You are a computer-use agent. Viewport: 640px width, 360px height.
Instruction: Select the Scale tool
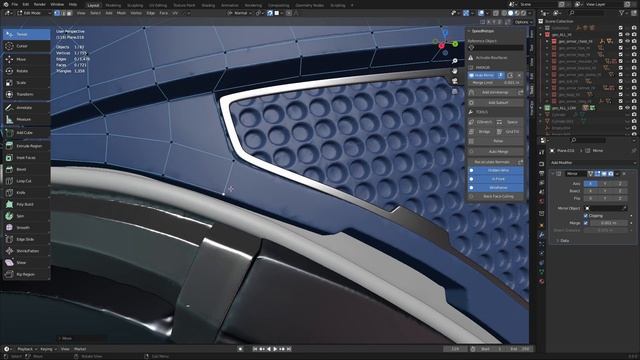pos(27,82)
